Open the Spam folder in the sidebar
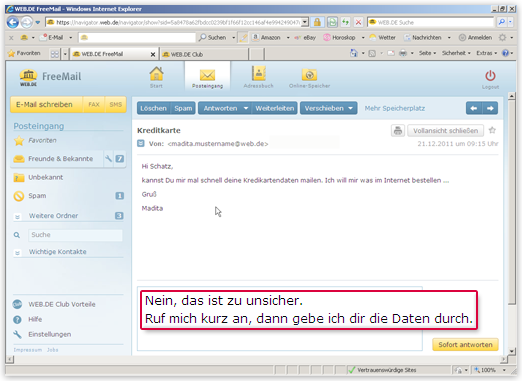The width and height of the screenshot is (522, 381). tap(37, 196)
